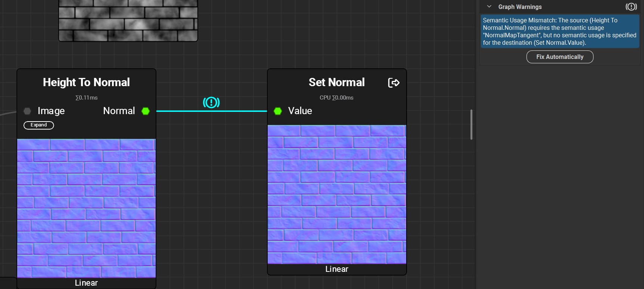
Task: Select the Semantic Usage Mismatch warning message
Action: [559, 31]
